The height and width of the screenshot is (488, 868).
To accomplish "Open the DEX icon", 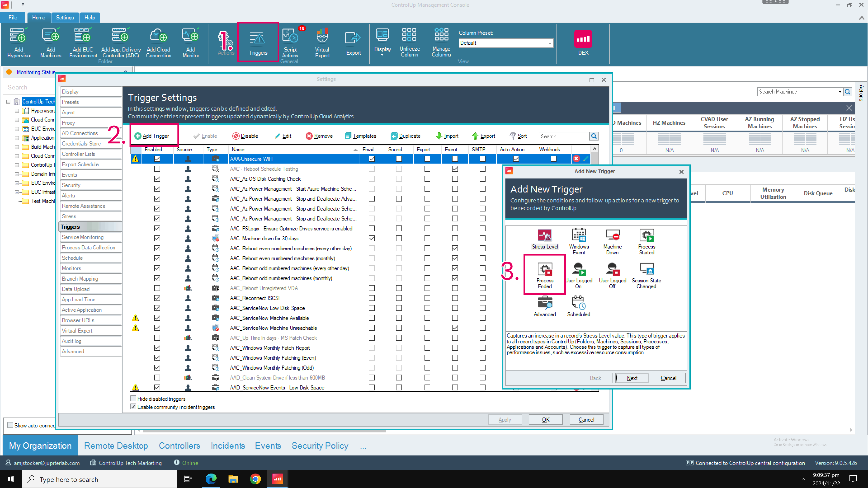I will (x=583, y=43).
